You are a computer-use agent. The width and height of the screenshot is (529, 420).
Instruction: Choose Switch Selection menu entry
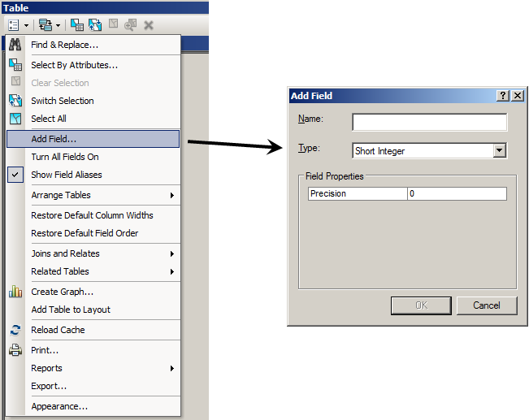tap(93, 101)
